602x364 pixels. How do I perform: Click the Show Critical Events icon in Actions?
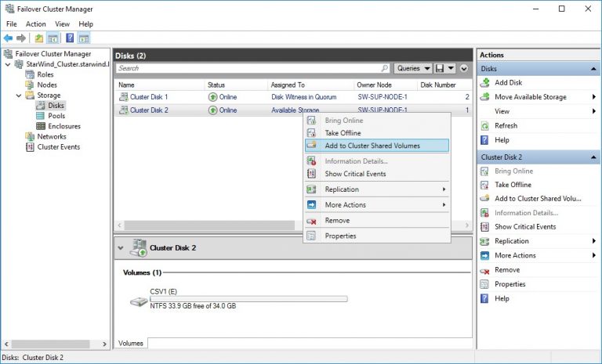485,227
